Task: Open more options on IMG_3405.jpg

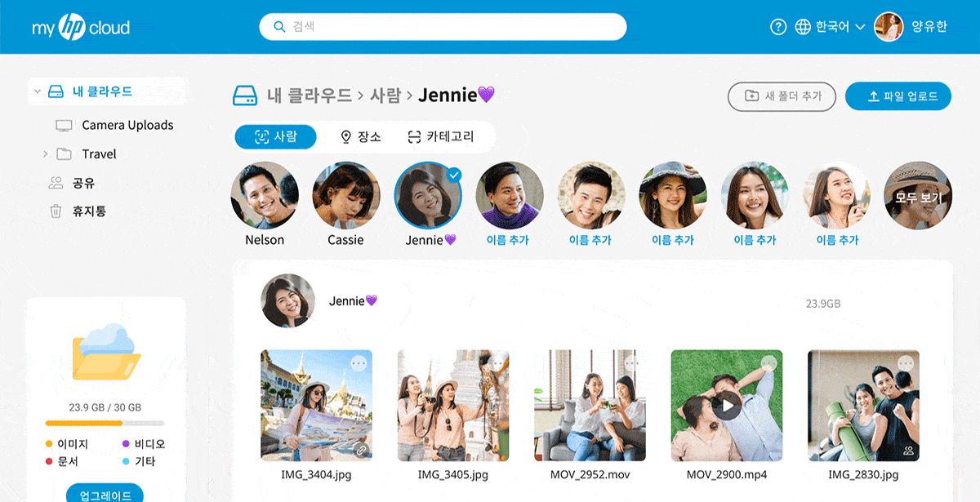Action: tap(495, 363)
